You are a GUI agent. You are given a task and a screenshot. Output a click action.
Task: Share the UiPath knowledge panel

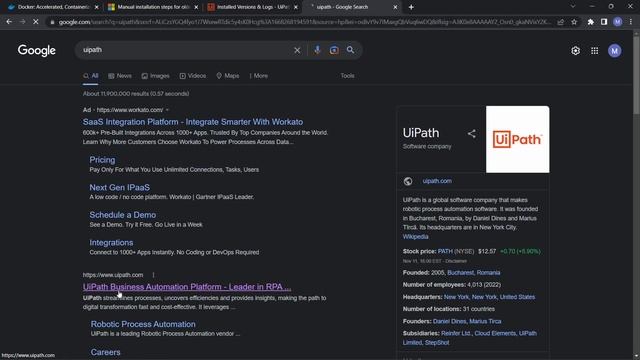(472, 133)
